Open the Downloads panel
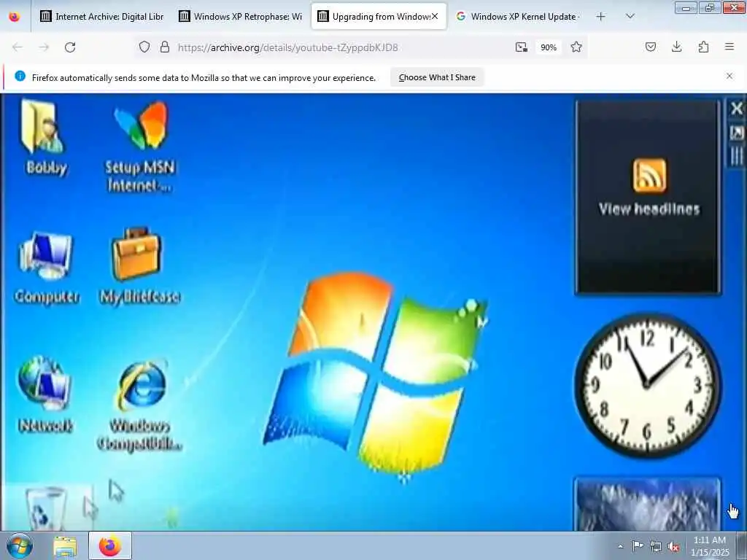 point(676,47)
